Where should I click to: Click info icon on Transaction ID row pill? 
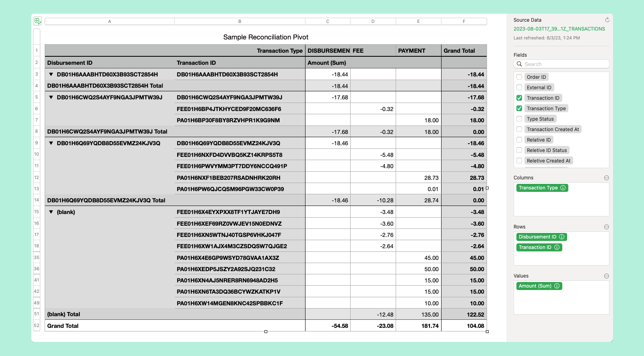tap(557, 247)
